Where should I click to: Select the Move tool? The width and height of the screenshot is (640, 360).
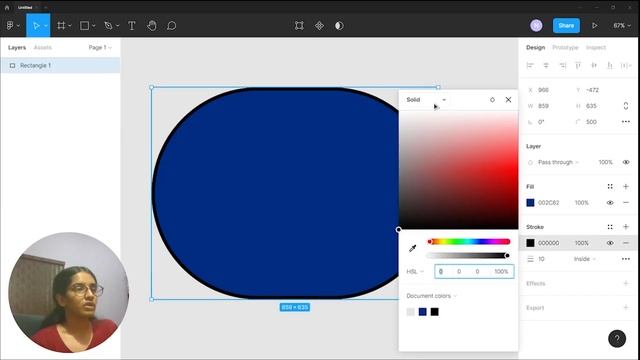tap(36, 25)
